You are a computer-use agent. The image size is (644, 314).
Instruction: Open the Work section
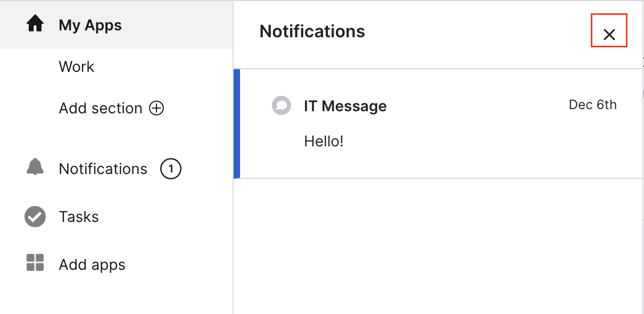click(x=77, y=67)
